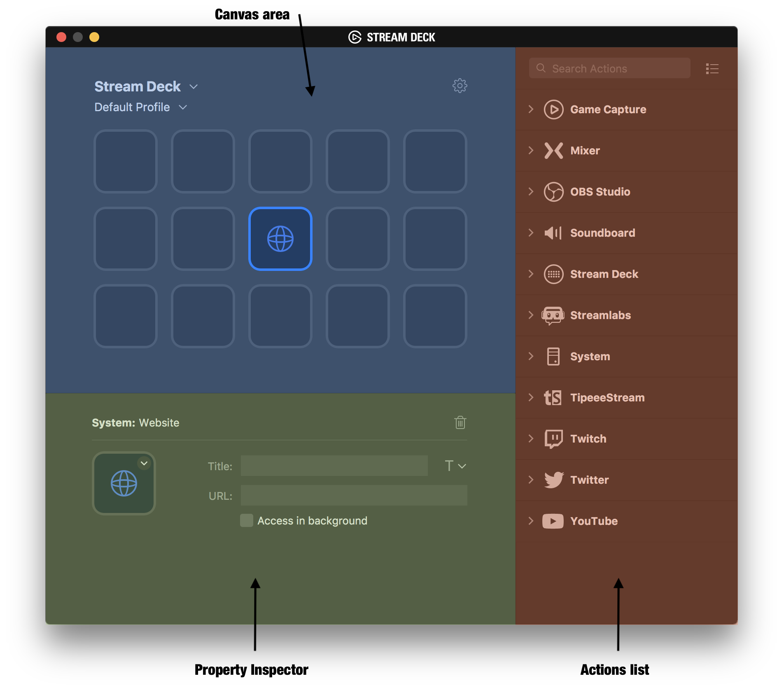
Task: Open the title font style dropdown
Action: [455, 466]
